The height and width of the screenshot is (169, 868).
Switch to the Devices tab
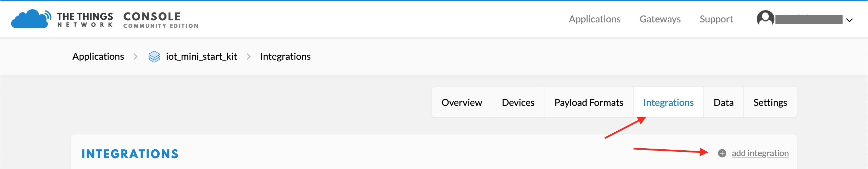[518, 102]
